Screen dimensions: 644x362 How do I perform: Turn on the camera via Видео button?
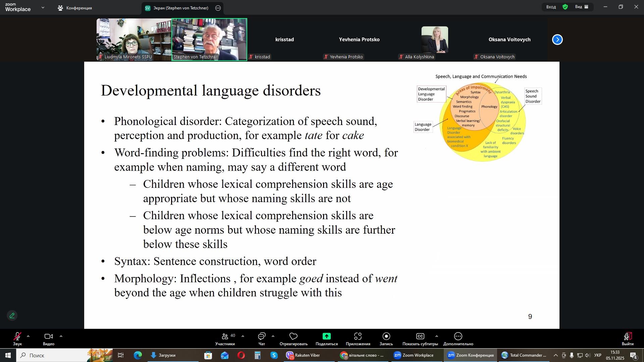click(49, 339)
